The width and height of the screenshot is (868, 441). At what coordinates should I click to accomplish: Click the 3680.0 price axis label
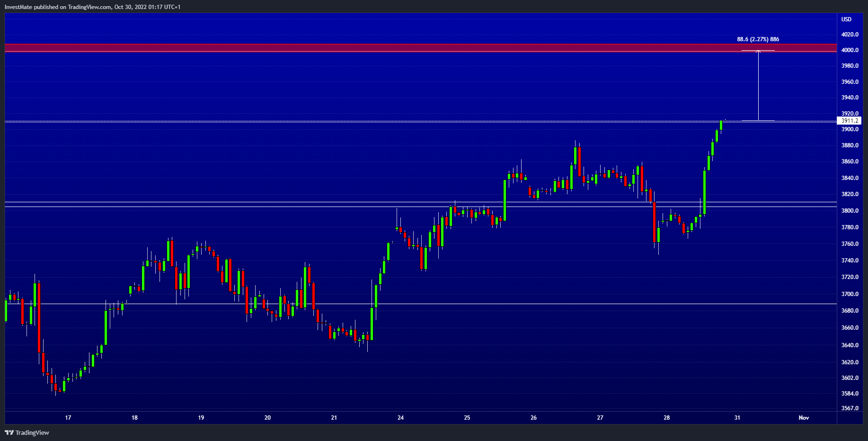pos(850,311)
